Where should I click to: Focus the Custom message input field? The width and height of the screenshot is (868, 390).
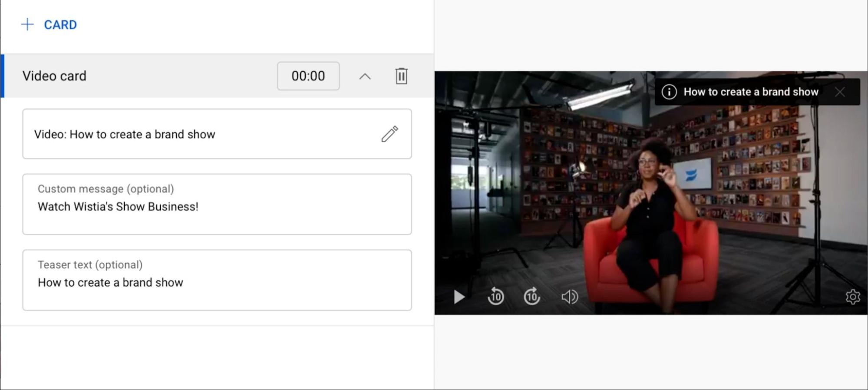[217, 204]
